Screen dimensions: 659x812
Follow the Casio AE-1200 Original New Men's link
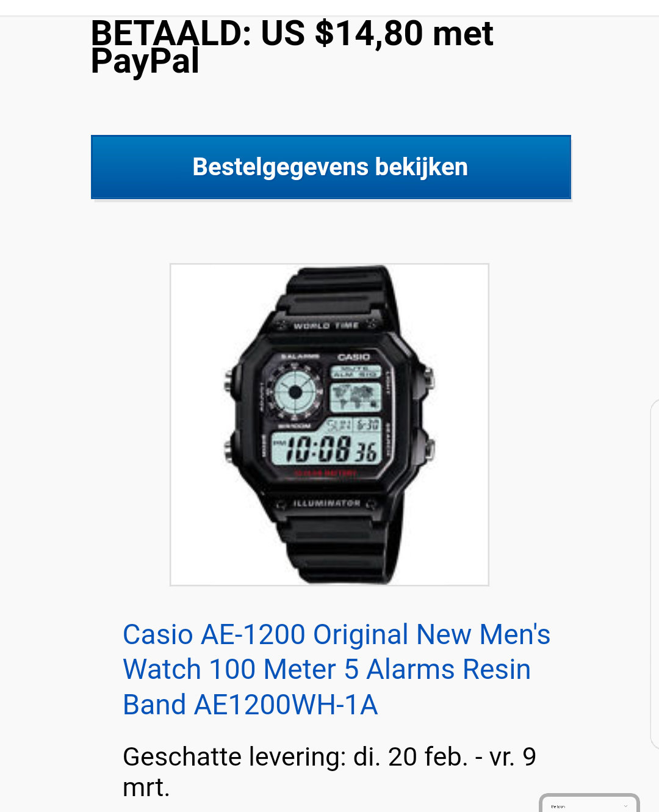pos(336,634)
